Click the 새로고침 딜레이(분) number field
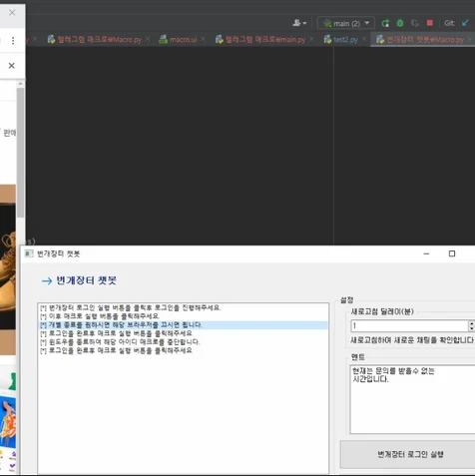Image resolution: width=475 pixels, height=476 pixels. [x=409, y=325]
